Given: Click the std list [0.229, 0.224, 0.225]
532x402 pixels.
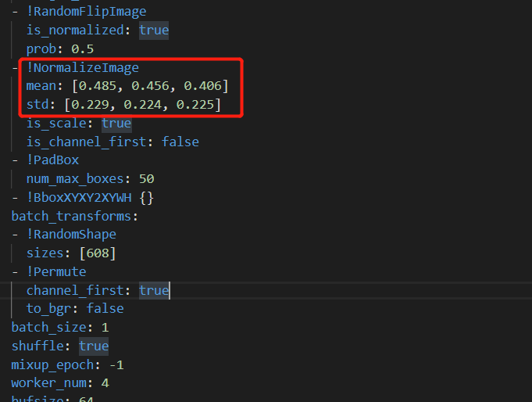Looking at the screenshot, I should pyautogui.click(x=142, y=105).
